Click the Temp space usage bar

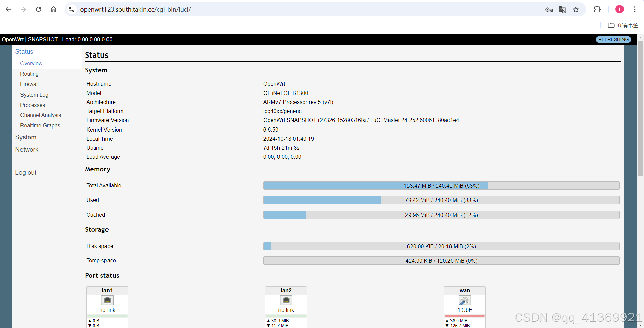click(x=441, y=261)
